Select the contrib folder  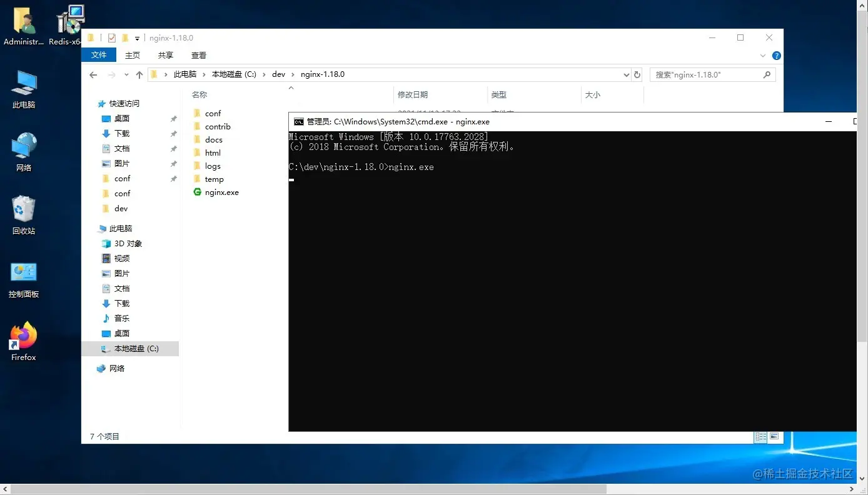(x=218, y=127)
